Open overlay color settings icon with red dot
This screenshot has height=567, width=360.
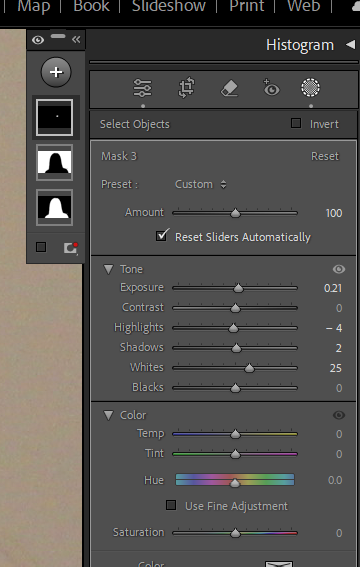coord(70,248)
